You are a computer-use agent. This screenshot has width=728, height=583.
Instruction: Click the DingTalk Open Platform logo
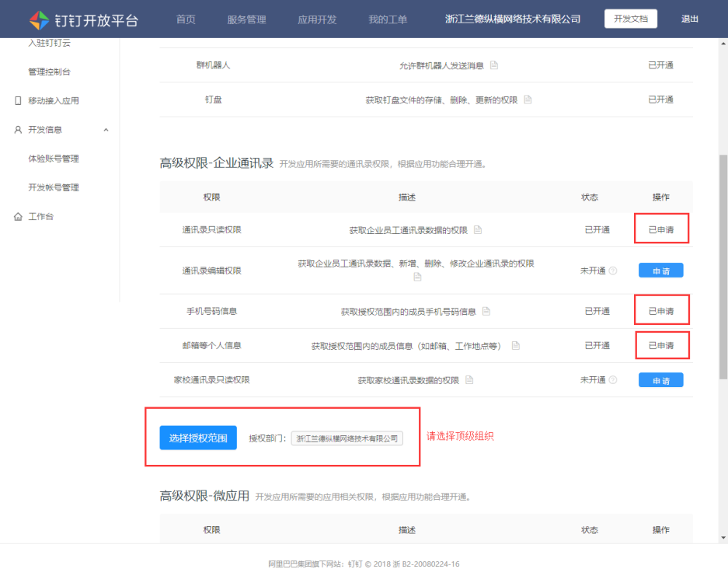(83, 19)
